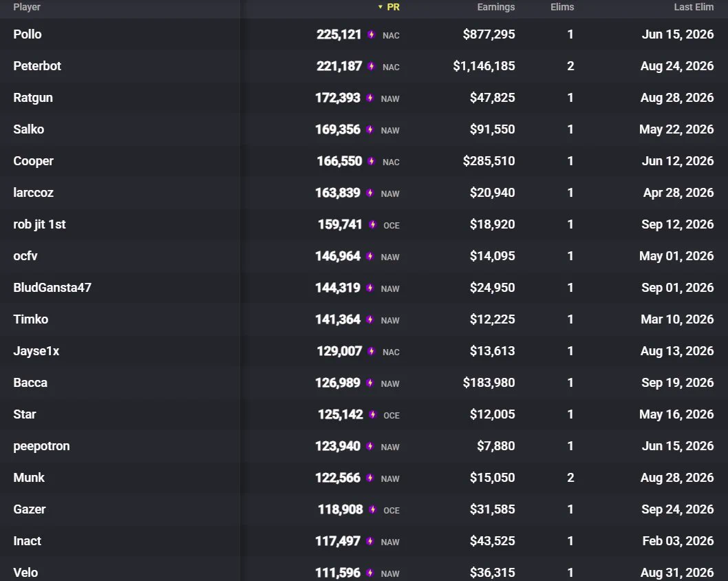Click the Last Elim date Mar 10, 2026
Image resolution: width=728 pixels, height=581 pixels.
677,319
